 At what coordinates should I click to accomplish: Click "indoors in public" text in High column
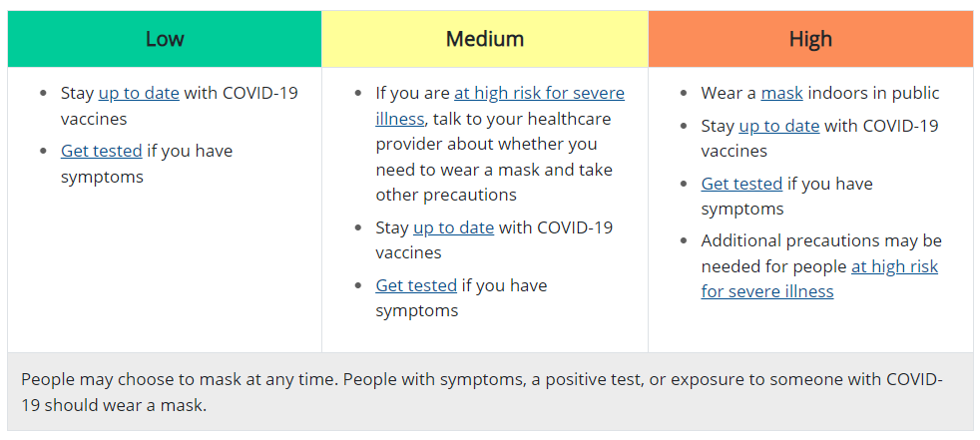click(x=874, y=94)
